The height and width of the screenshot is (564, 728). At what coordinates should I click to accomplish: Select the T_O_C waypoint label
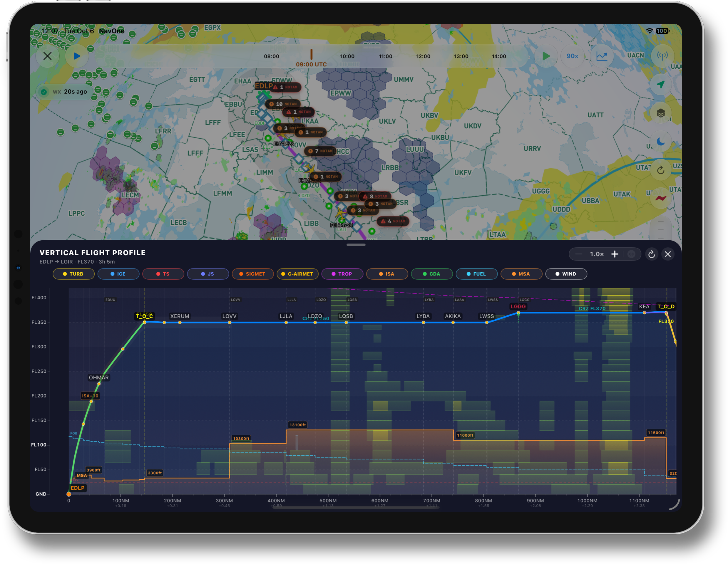pos(144,316)
